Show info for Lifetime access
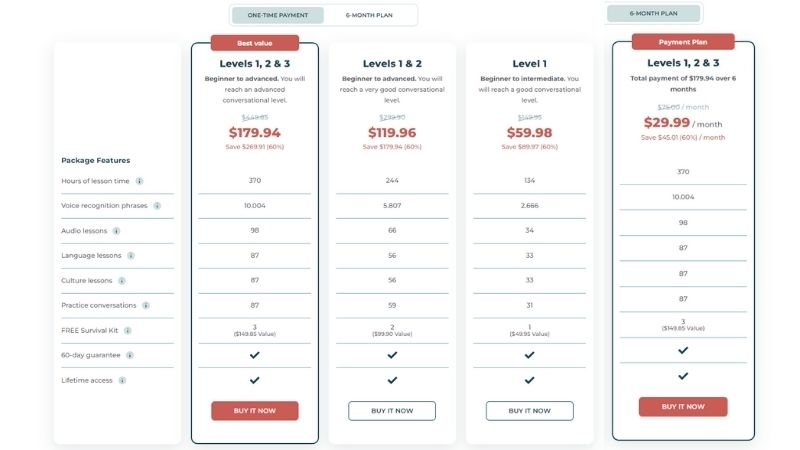 coord(122,380)
